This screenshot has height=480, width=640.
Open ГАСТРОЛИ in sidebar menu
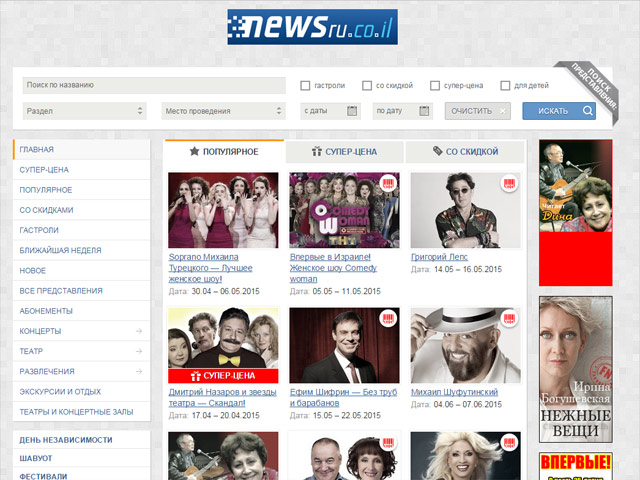(x=82, y=230)
